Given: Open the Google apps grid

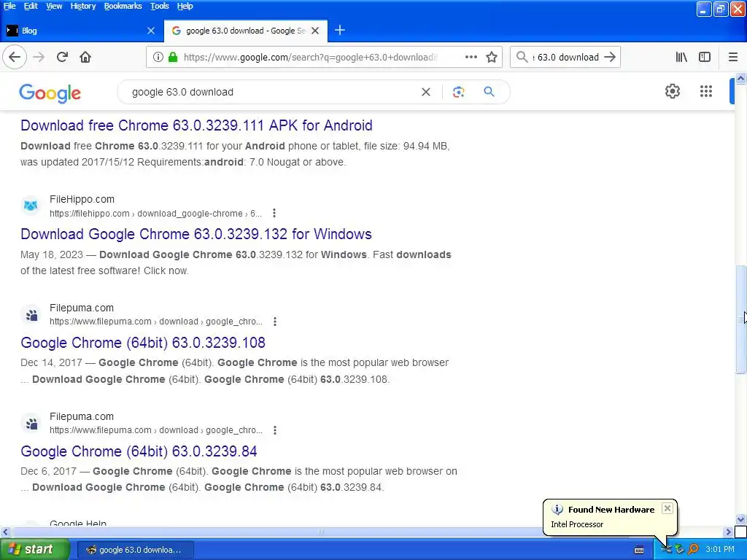Looking at the screenshot, I should click(706, 91).
